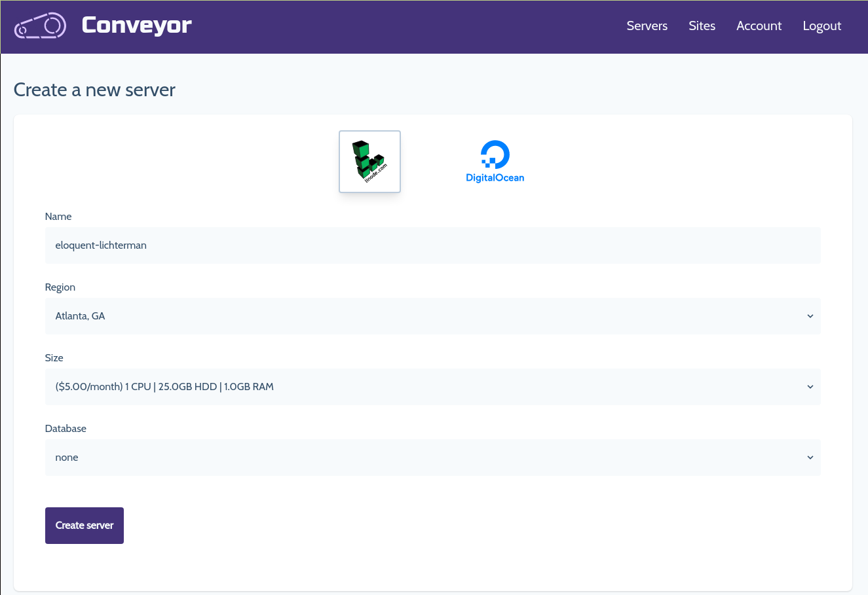This screenshot has height=595, width=868.
Task: Go to Sites in navigation
Action: pos(702,26)
